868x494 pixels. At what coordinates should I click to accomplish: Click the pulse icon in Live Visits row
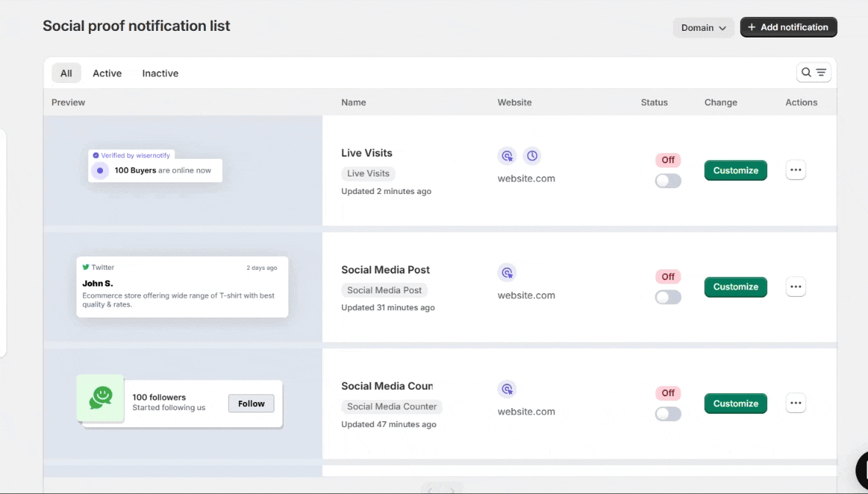click(x=507, y=156)
